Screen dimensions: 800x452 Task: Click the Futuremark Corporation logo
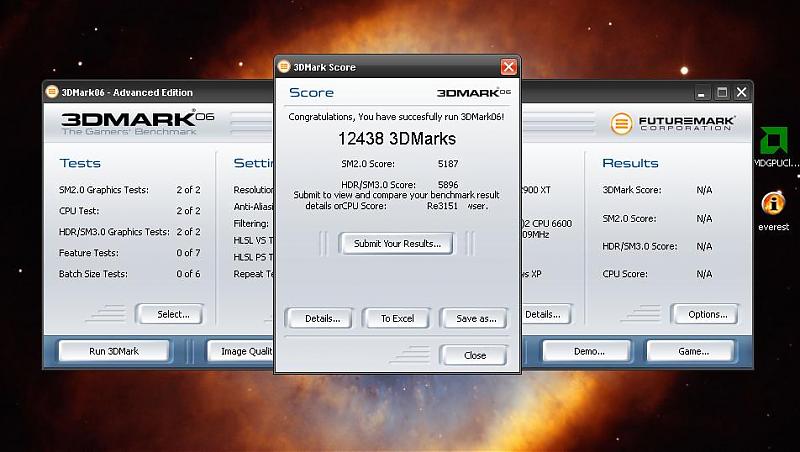pos(673,123)
